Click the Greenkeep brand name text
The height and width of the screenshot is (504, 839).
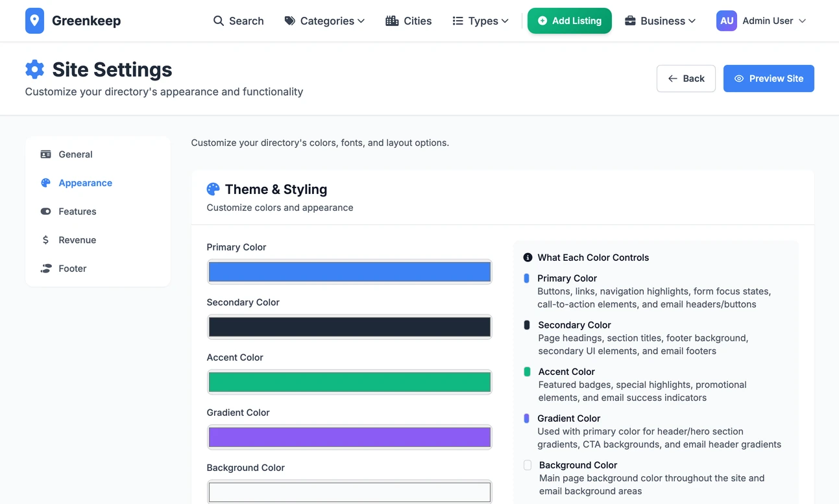86,21
